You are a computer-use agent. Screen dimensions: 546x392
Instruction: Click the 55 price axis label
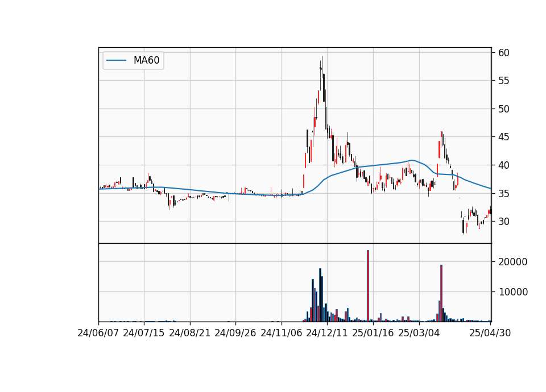503,81
